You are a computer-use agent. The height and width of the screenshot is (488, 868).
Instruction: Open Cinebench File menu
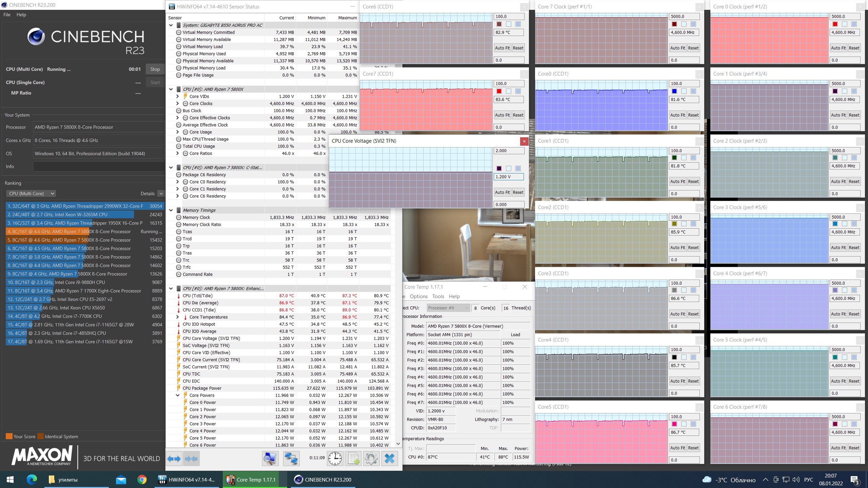click(7, 15)
